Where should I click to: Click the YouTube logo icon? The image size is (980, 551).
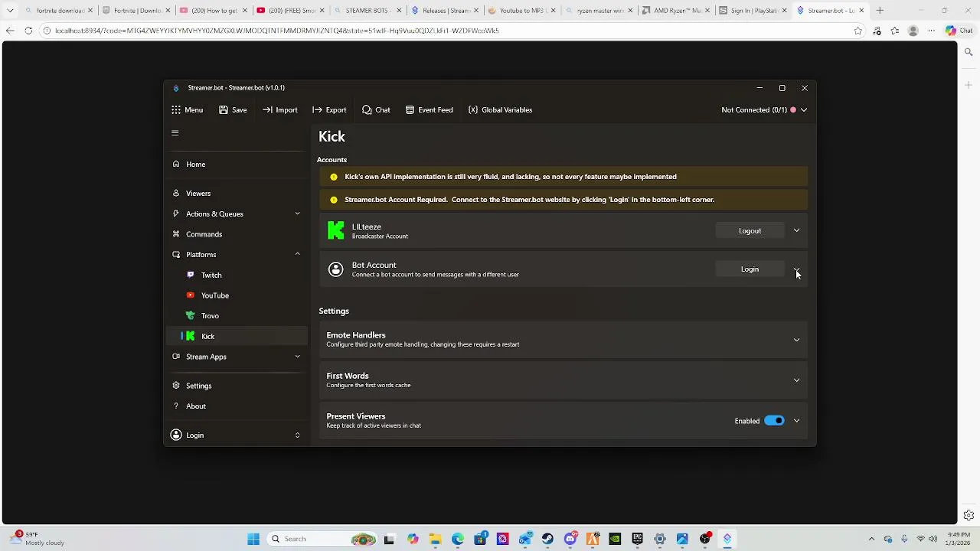[191, 295]
